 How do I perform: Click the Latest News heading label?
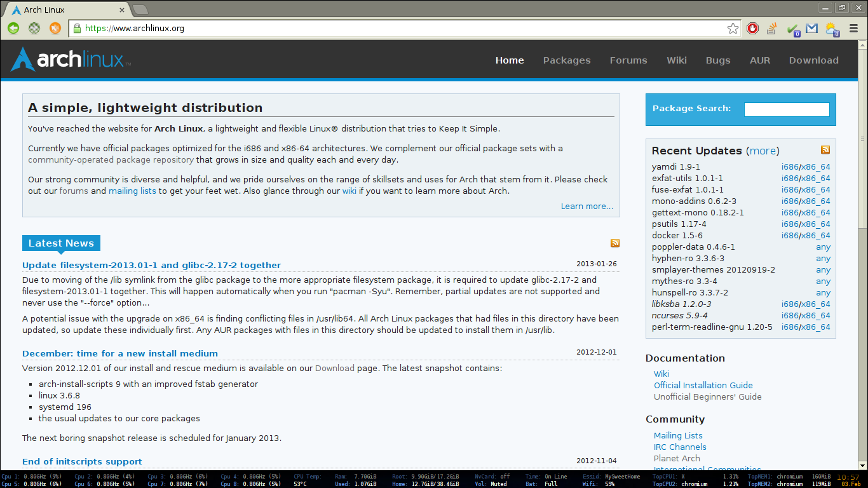tap(61, 243)
